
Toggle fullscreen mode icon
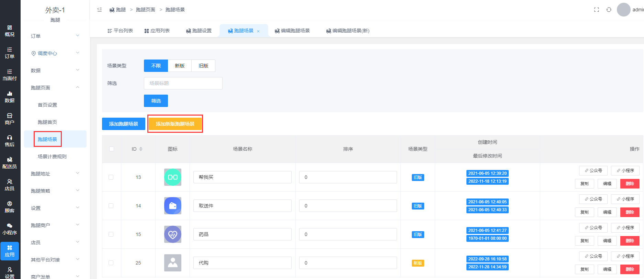point(597,10)
